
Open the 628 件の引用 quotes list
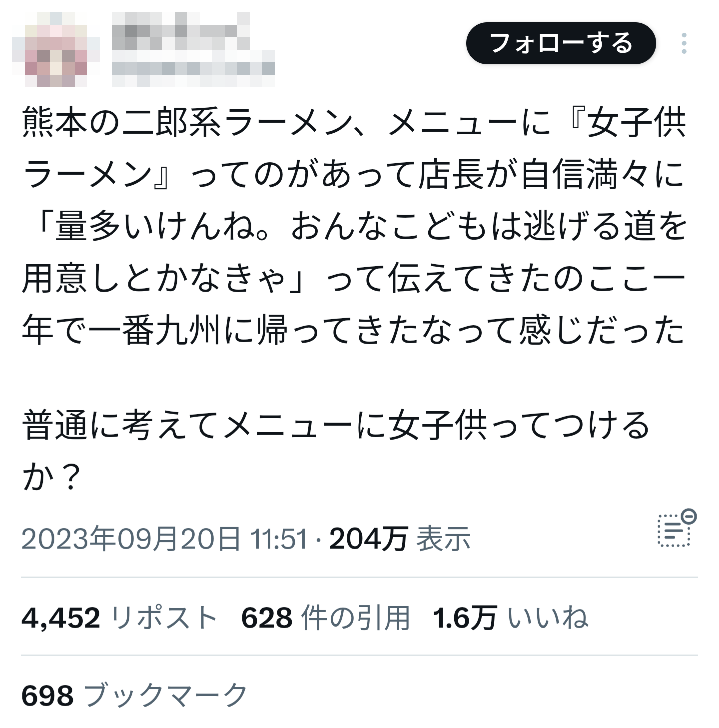pyautogui.click(x=326, y=617)
